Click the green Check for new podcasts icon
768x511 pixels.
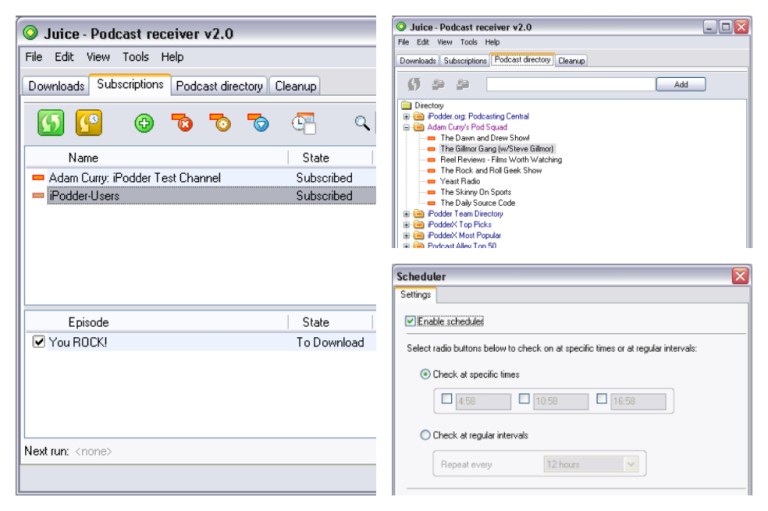[x=51, y=123]
